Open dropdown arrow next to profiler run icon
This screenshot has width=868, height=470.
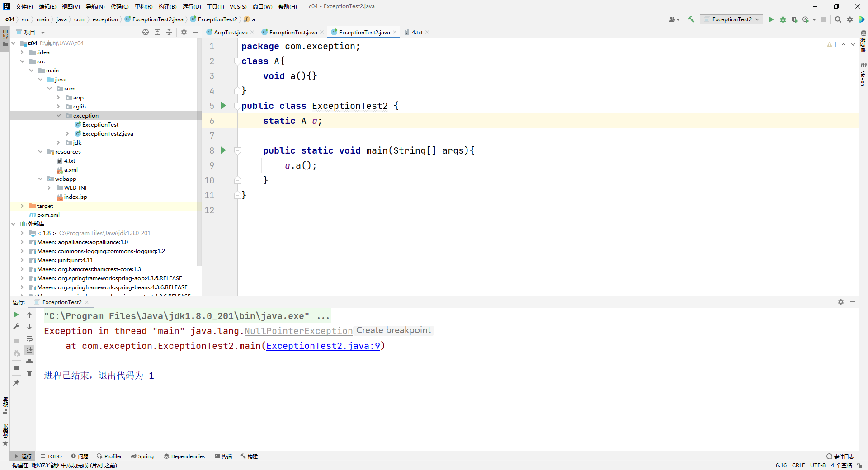click(814, 19)
